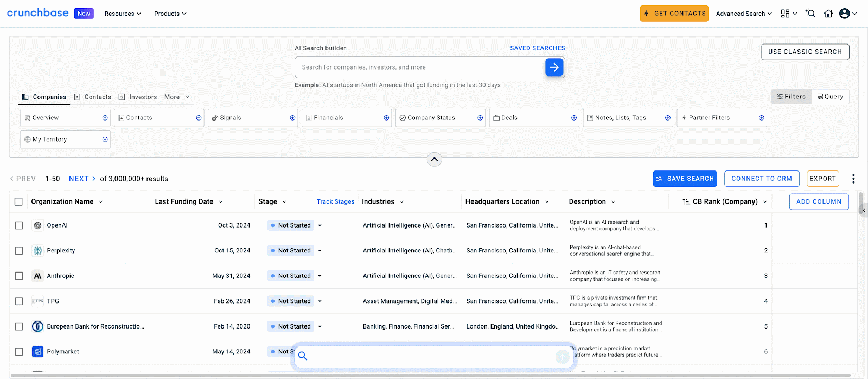Check the Polymarket row checkbox
Image resolution: width=868 pixels, height=379 pixels.
tap(19, 352)
